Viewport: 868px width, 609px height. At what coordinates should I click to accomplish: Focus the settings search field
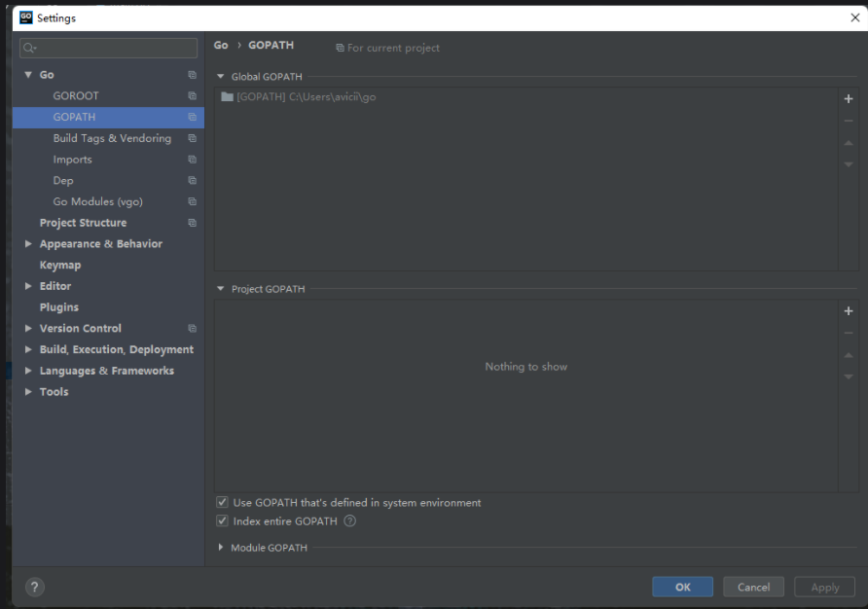[109, 49]
